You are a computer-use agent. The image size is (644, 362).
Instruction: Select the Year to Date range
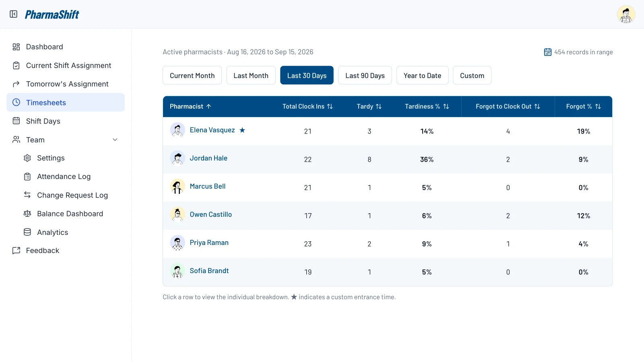pos(423,75)
